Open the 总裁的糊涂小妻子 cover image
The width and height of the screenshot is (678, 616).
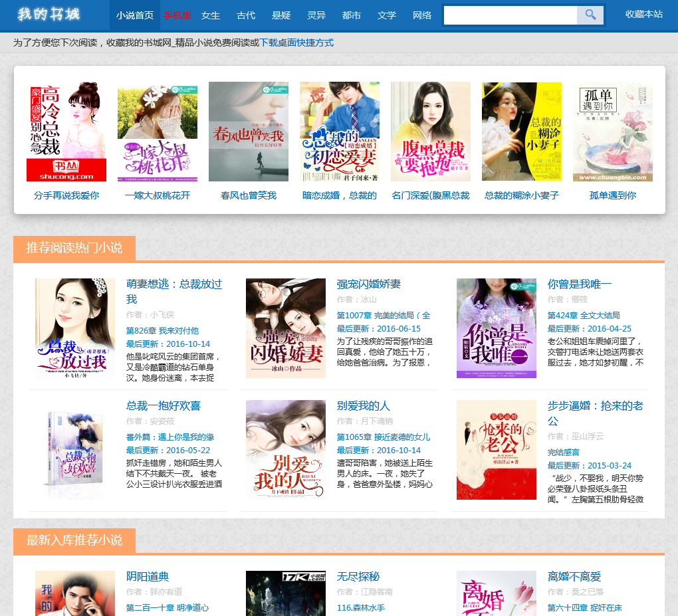point(522,132)
